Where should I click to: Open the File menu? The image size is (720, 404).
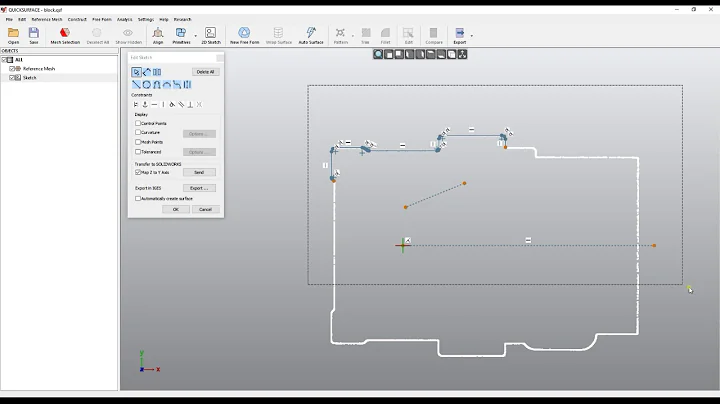[9, 19]
